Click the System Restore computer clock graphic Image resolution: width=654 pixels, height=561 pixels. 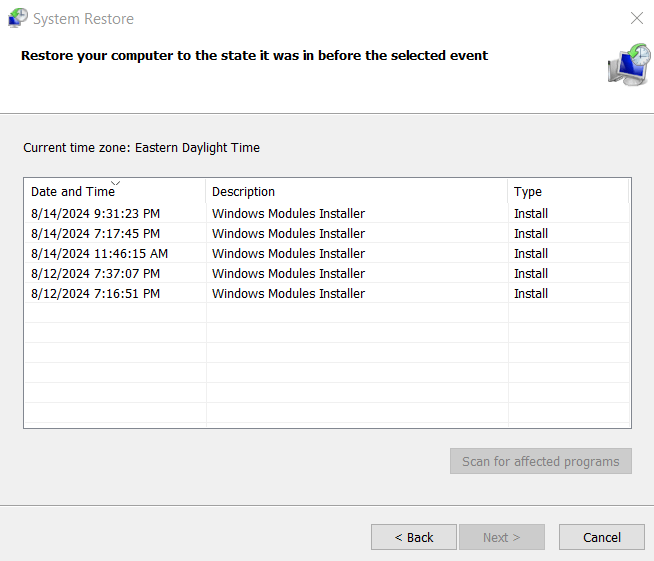(x=629, y=65)
